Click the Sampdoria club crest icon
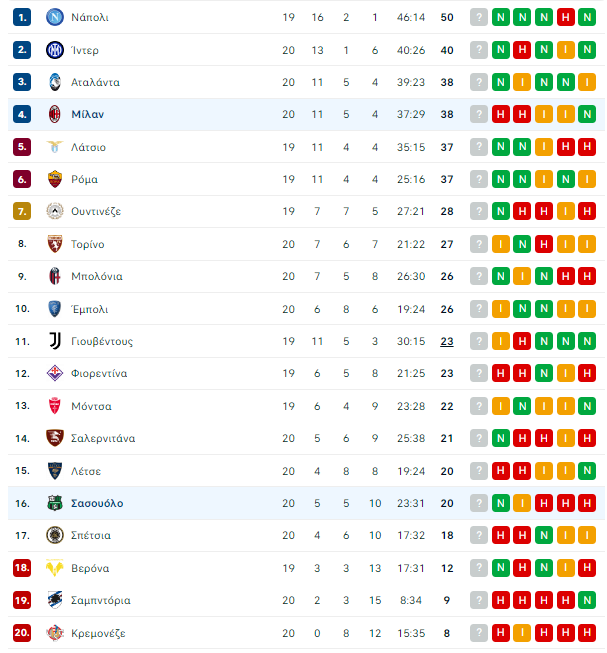Viewport: 607px width, 653px height. pos(55,600)
